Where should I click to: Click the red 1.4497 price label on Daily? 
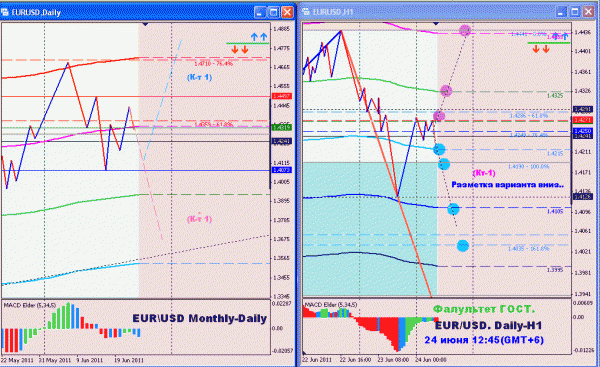282,96
